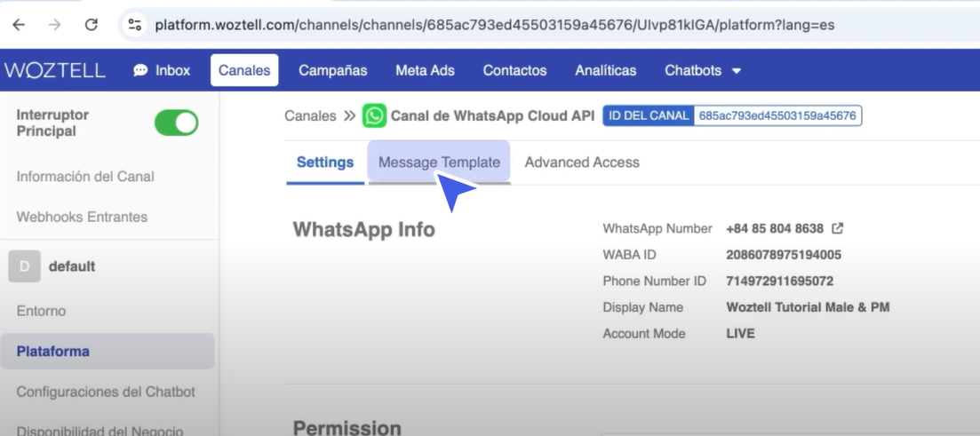Click the browser forward arrow
This screenshot has width=980, height=436.
tap(55, 24)
